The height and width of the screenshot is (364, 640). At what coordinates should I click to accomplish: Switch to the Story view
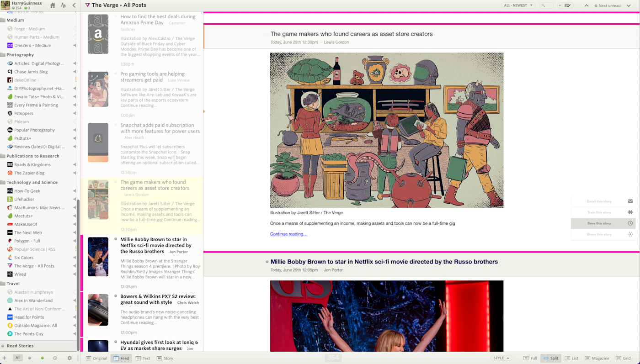coord(165,359)
